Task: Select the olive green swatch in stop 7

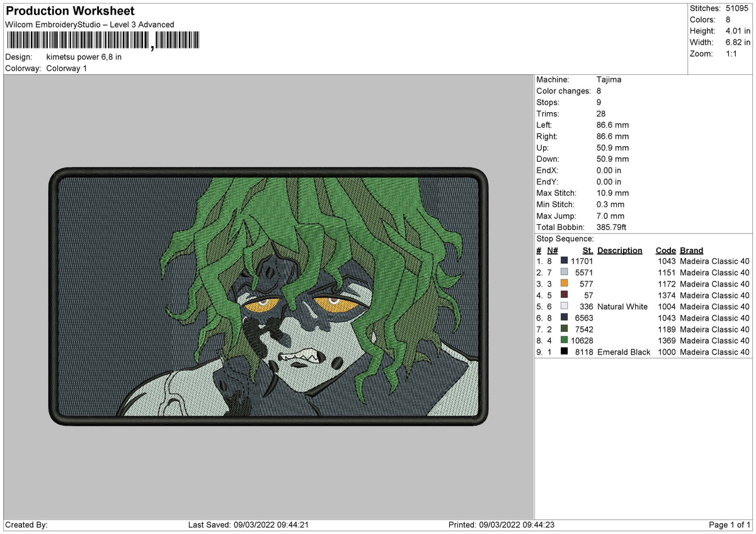Action: [x=564, y=329]
